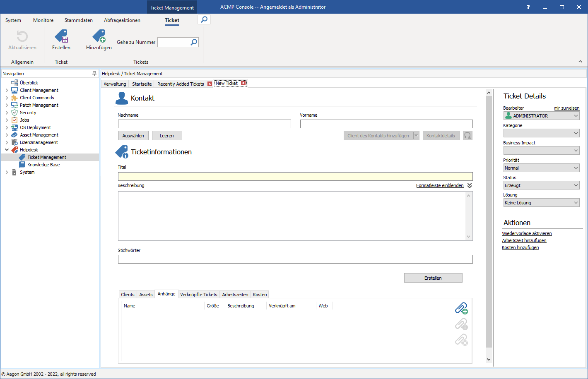Open the Abfrageaktionen menu
The width and height of the screenshot is (588, 379).
coord(122,20)
